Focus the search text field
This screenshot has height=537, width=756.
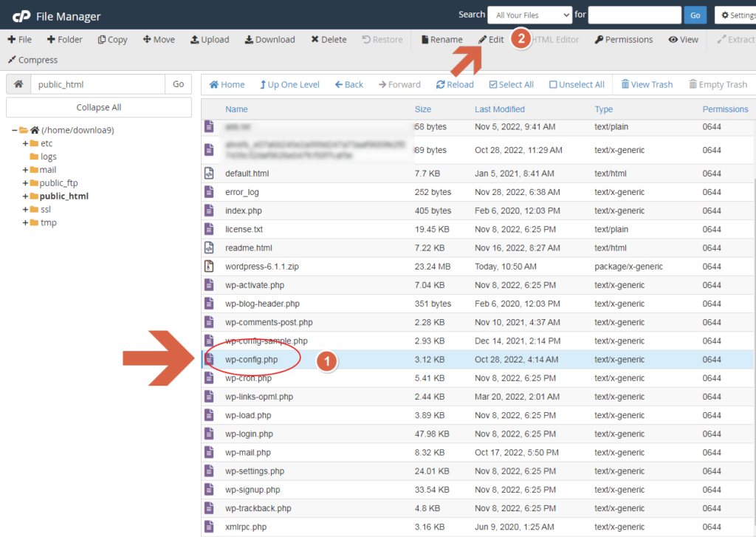[634, 15]
